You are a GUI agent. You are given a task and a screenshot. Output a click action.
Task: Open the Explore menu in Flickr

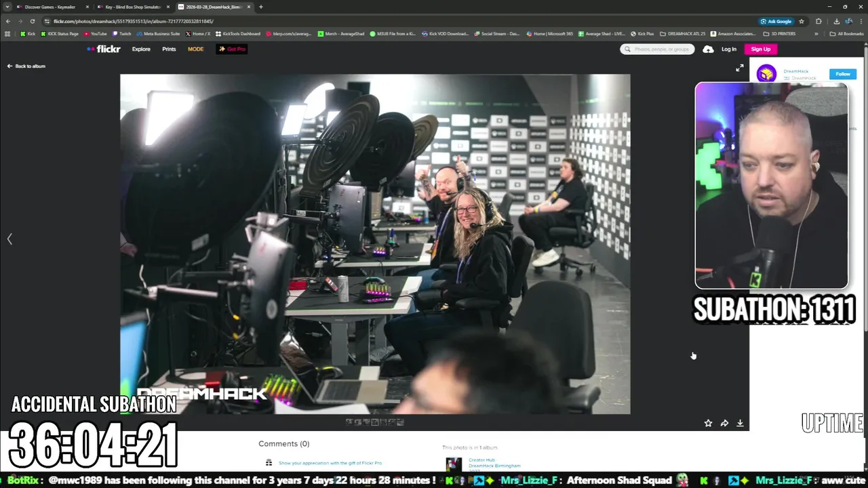point(141,49)
